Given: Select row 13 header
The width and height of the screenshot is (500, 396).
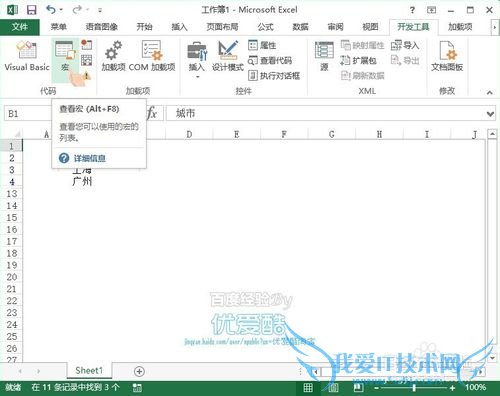Looking at the screenshot, I should click(x=12, y=194).
